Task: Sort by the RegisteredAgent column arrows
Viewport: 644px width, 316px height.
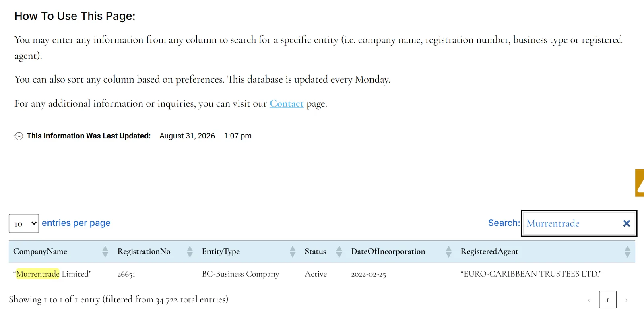Action: tap(627, 252)
